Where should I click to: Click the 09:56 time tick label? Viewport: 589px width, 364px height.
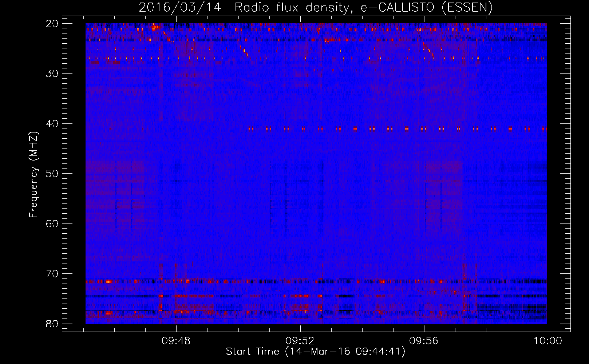(x=424, y=341)
